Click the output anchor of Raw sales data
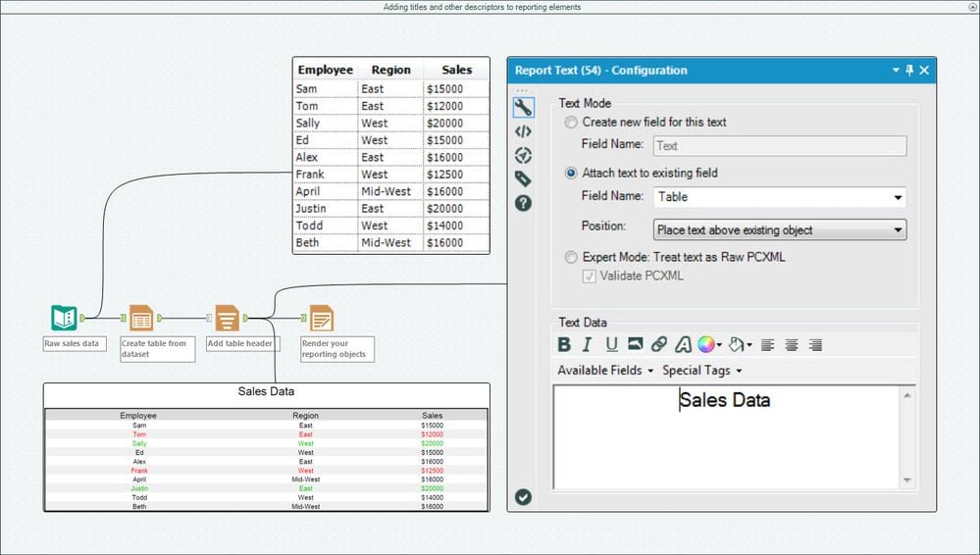This screenshot has height=555, width=980. pyautogui.click(x=82, y=318)
